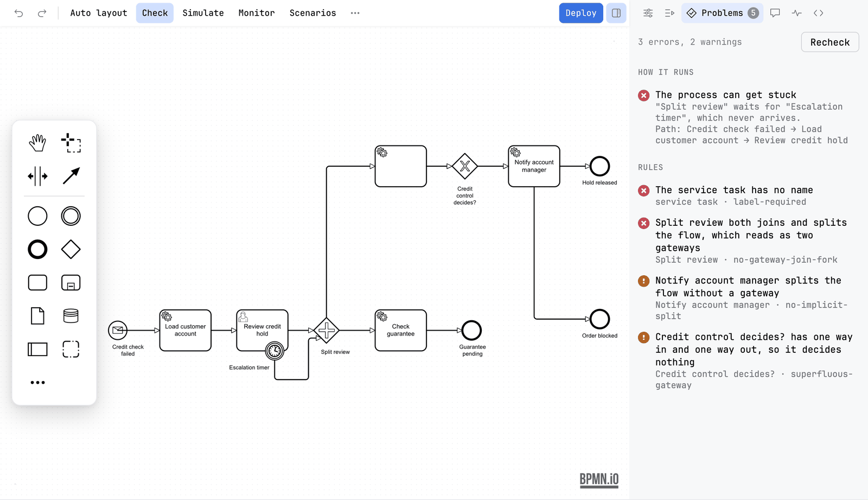The height and width of the screenshot is (500, 868).
Task: Open the activity pulse panel
Action: tap(796, 13)
